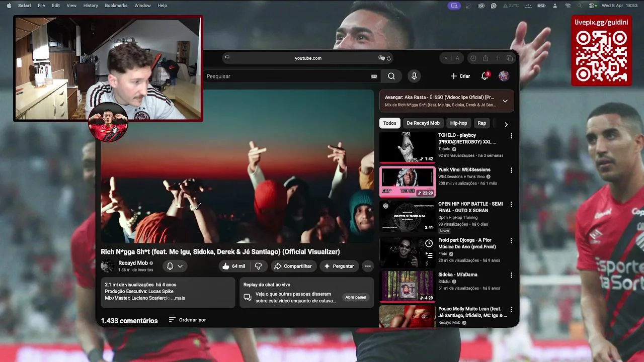Click the Perguntar ask button

pos(339,266)
